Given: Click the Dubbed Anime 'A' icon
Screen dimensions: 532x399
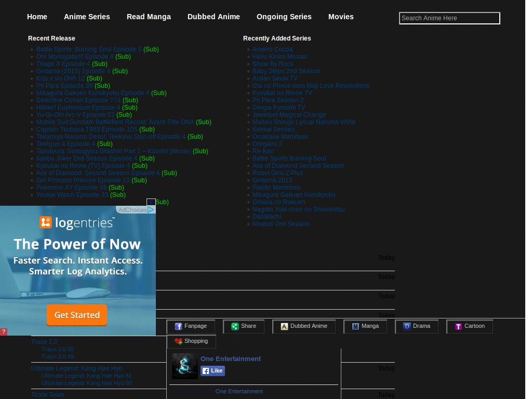Looking at the screenshot, I should point(284,326).
